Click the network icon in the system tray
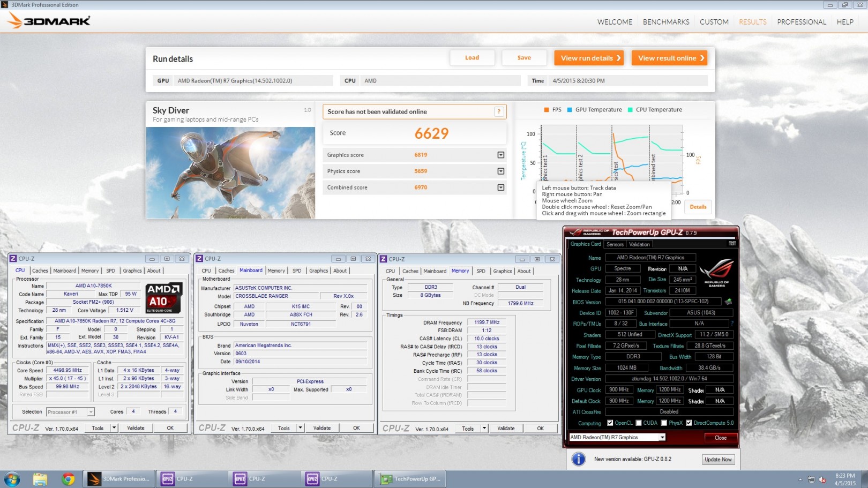This screenshot has width=868, height=488. pos(811,479)
